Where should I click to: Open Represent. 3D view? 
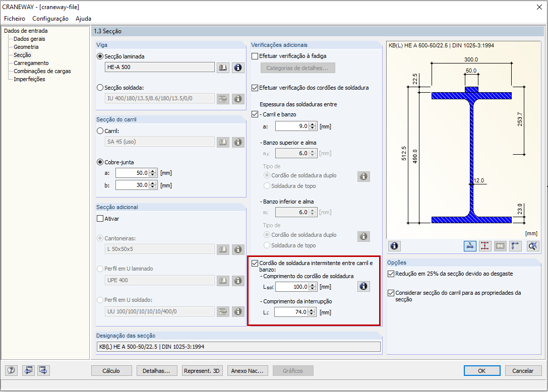click(x=202, y=371)
